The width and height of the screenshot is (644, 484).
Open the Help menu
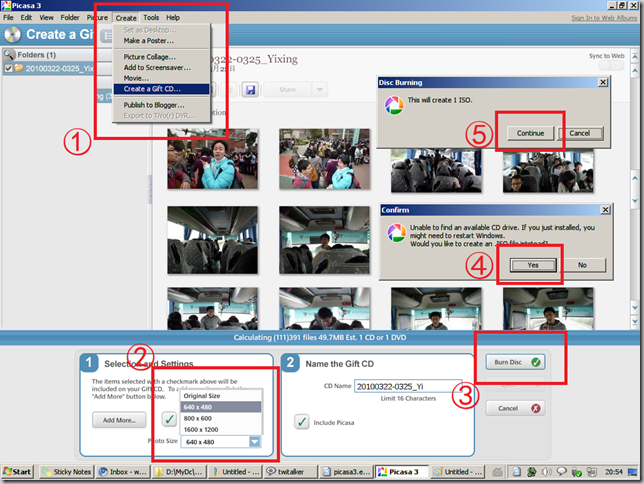point(173,18)
